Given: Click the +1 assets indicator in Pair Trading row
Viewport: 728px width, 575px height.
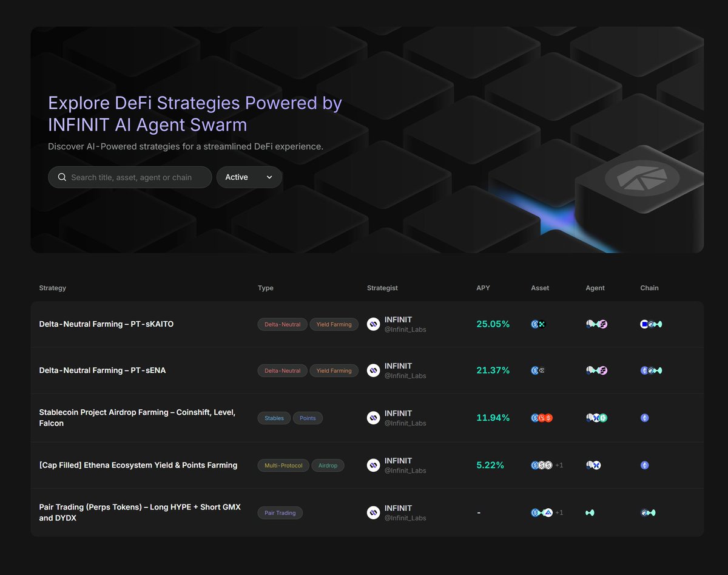Looking at the screenshot, I should [x=559, y=512].
